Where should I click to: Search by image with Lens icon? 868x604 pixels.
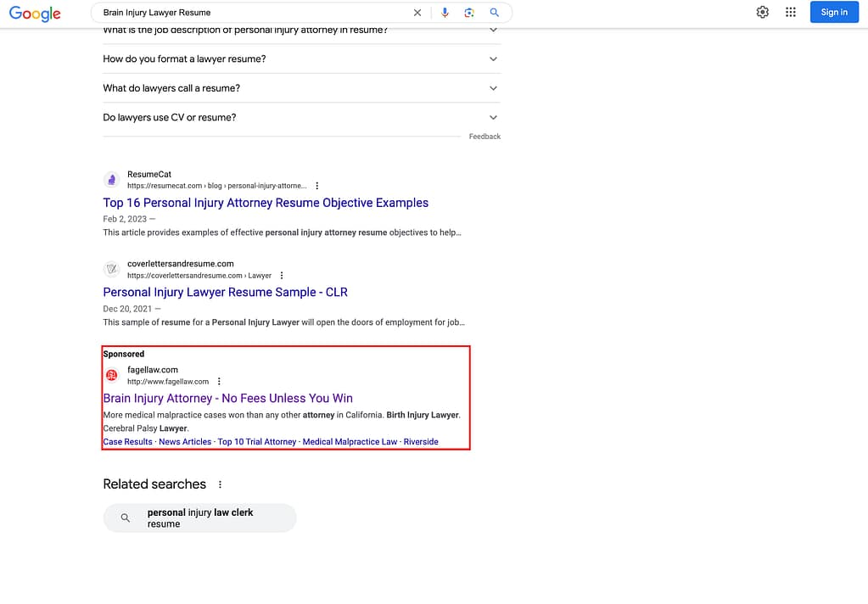(x=469, y=13)
